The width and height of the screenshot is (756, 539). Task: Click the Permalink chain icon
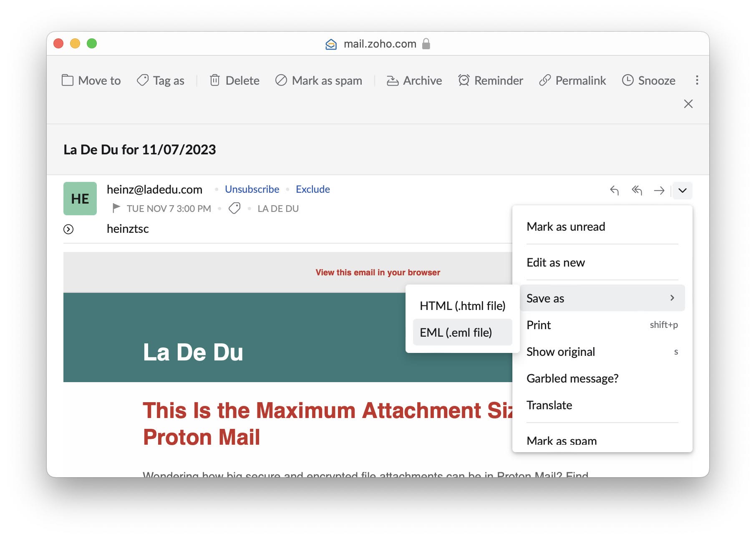coord(545,80)
